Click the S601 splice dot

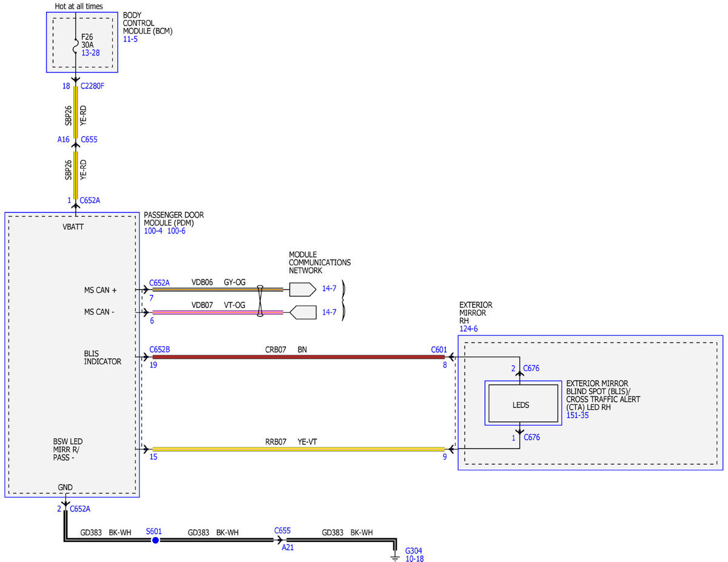[x=155, y=540]
